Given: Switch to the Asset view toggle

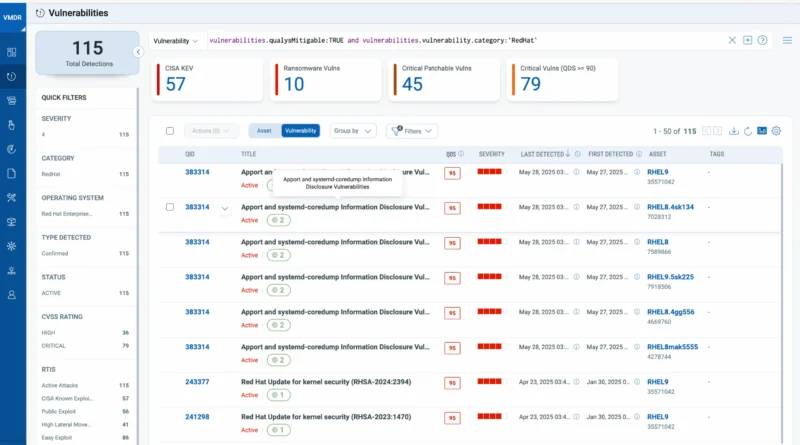Looking at the screenshot, I should [264, 131].
